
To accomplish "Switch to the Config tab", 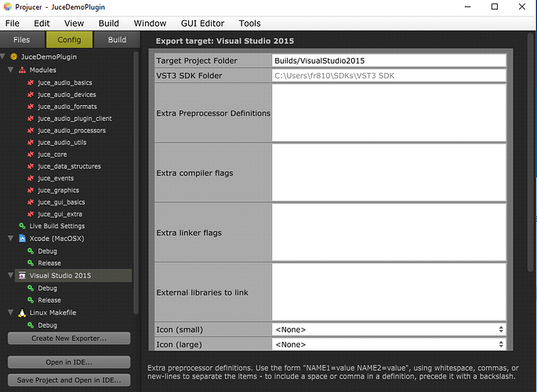I will (70, 40).
